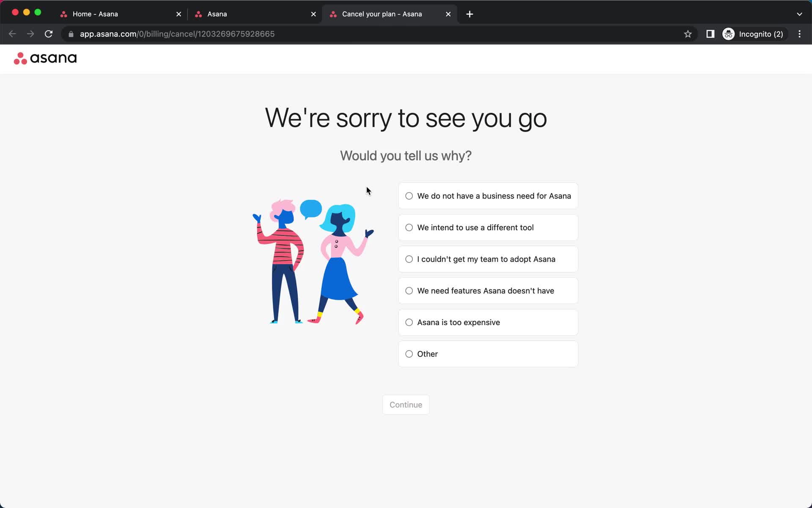
Task: Click Continue to proceed with cancellation
Action: pos(406,404)
